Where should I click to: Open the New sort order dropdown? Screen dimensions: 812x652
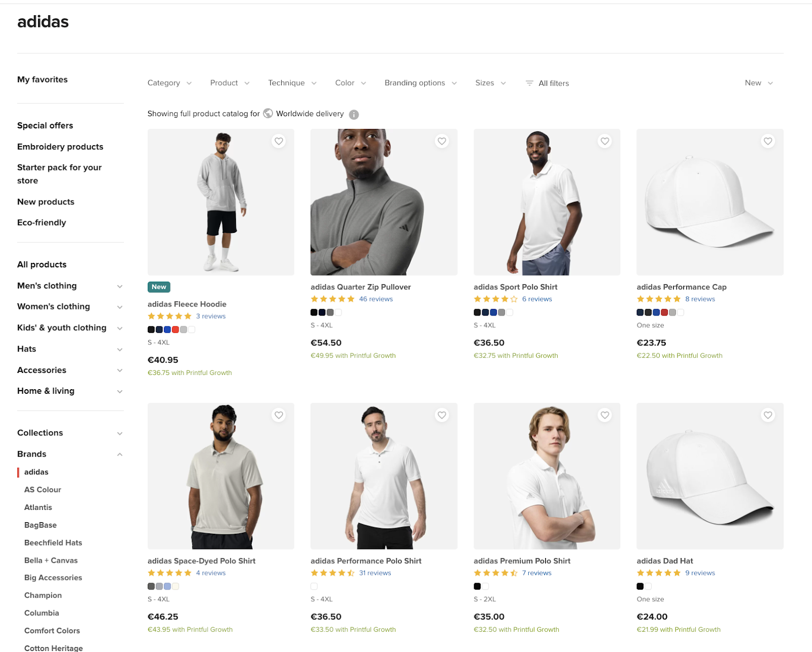click(758, 83)
